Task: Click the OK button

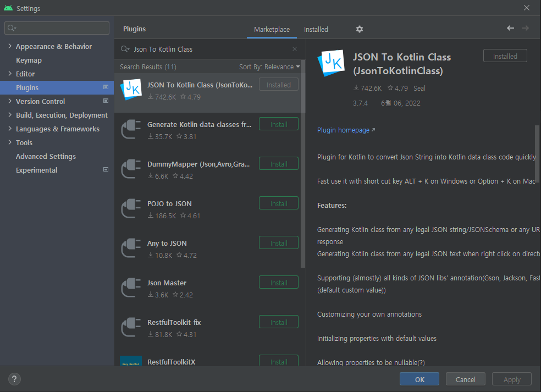Action: [419, 379]
